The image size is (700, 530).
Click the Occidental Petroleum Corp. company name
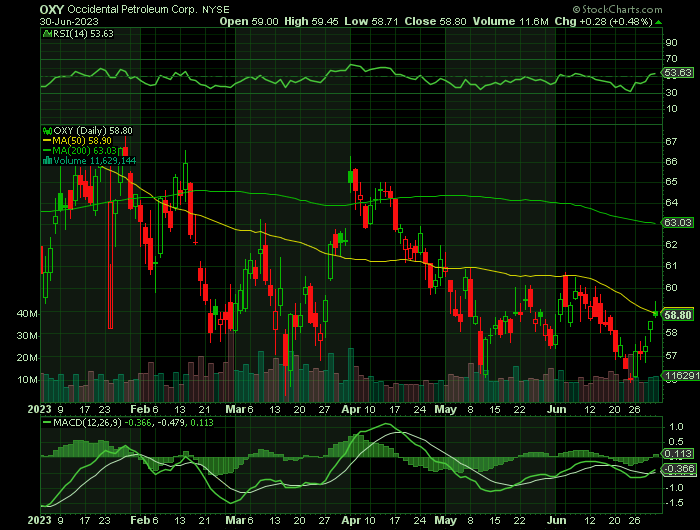132,9
